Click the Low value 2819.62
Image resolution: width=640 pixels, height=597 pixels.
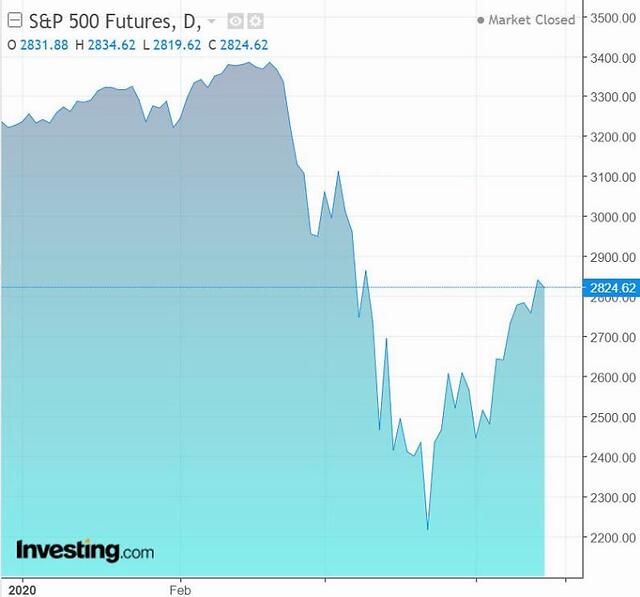pyautogui.click(x=177, y=45)
